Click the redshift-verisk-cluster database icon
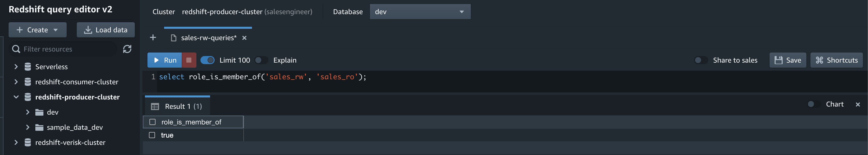Screen dimensions: 868x155 tap(28, 143)
